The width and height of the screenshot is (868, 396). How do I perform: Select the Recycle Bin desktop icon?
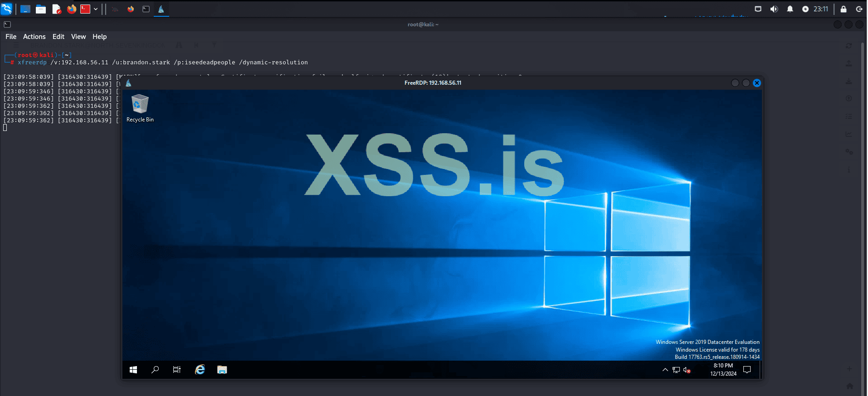tap(140, 108)
